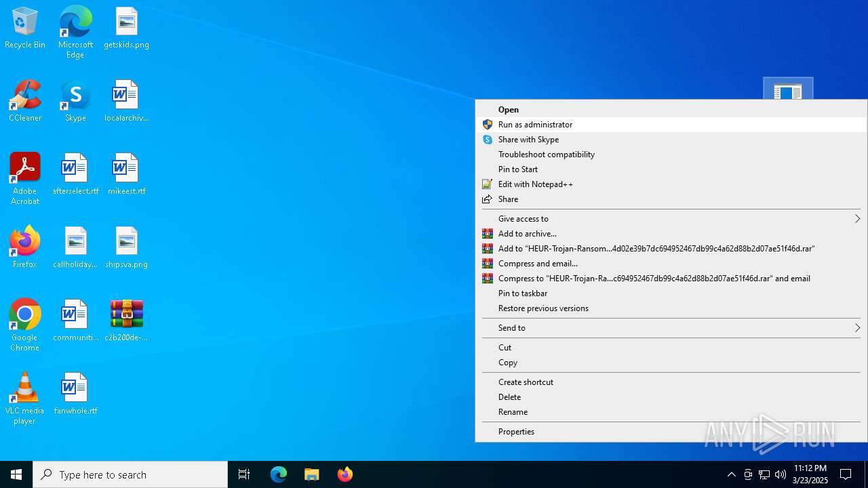This screenshot has width=868, height=488.
Task: Select the Skype desktop shortcut
Action: [75, 101]
